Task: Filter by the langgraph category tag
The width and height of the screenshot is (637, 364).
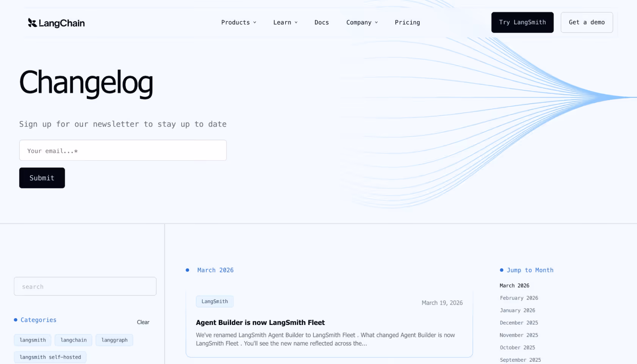Action: [x=115, y=340]
